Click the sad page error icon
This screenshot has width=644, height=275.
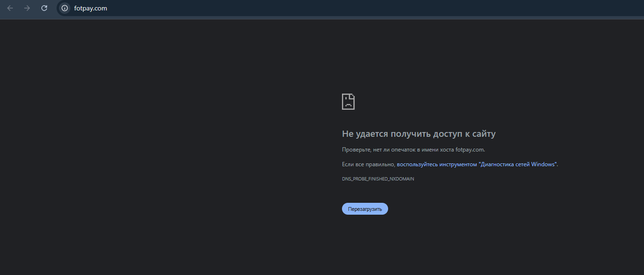(x=348, y=102)
